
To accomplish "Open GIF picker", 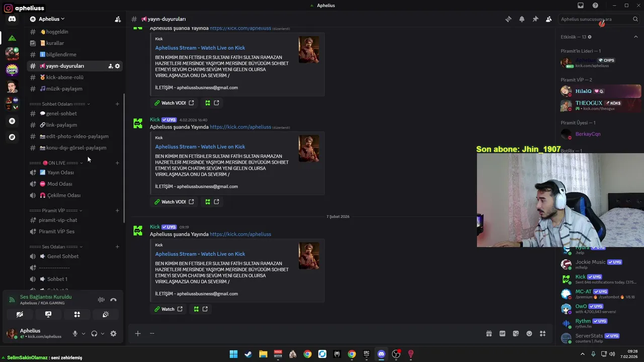I will pos(502,333).
